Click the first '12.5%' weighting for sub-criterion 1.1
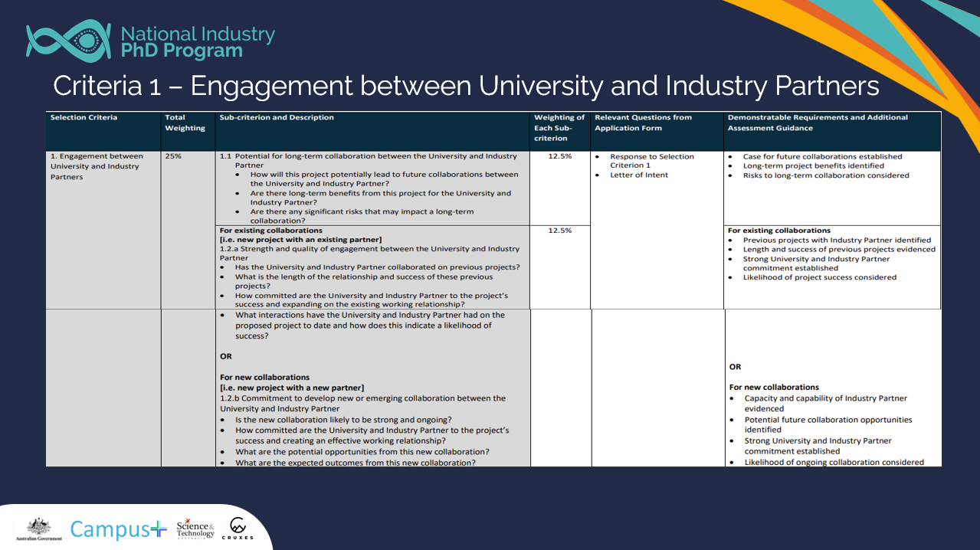 (559, 156)
